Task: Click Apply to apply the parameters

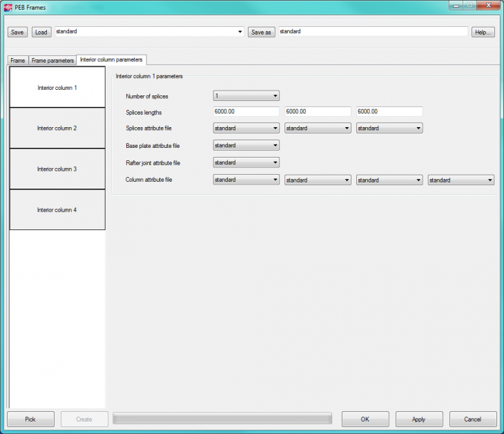Action: tap(418, 419)
